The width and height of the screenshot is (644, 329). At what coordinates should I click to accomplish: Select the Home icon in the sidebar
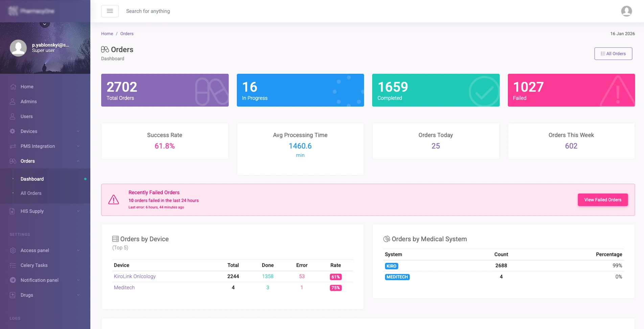[13, 87]
